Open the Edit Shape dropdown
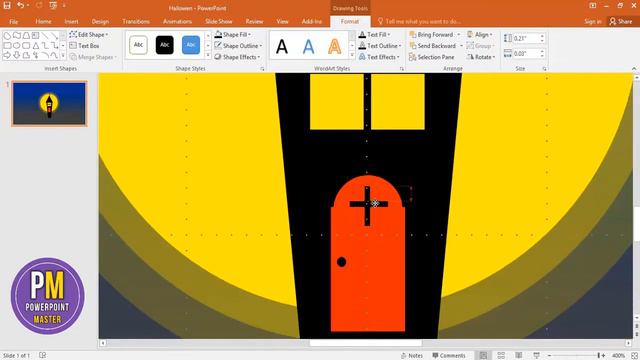This screenshot has width=640, height=360. [x=89, y=35]
